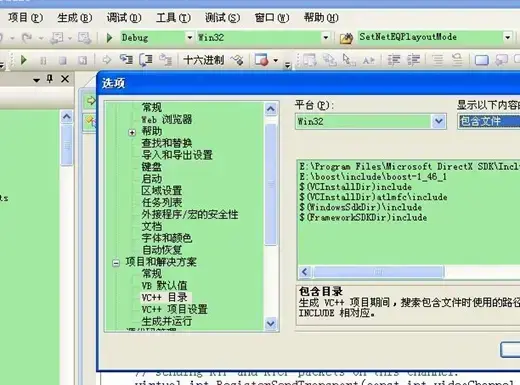This screenshot has width=520, height=385.
Task: Click the Uncomment Selection icon
Action: point(457,60)
